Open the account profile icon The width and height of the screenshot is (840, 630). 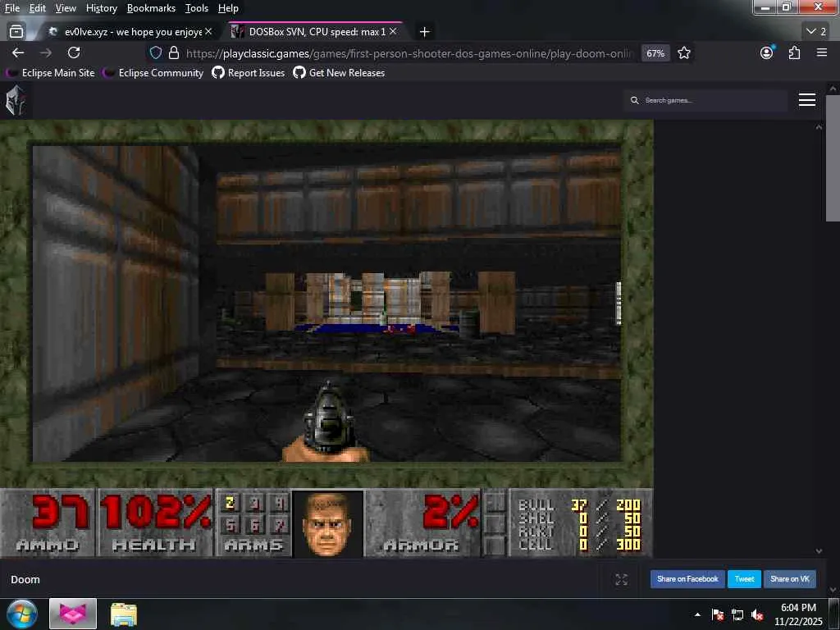(x=767, y=52)
